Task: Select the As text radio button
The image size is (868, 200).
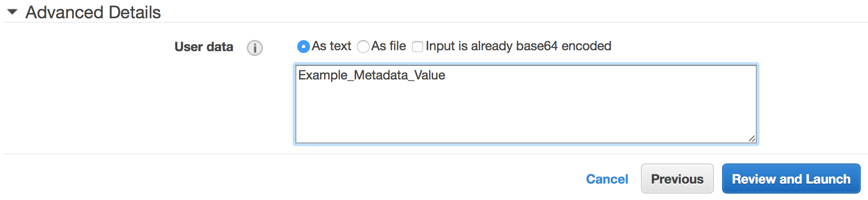Action: pos(303,47)
